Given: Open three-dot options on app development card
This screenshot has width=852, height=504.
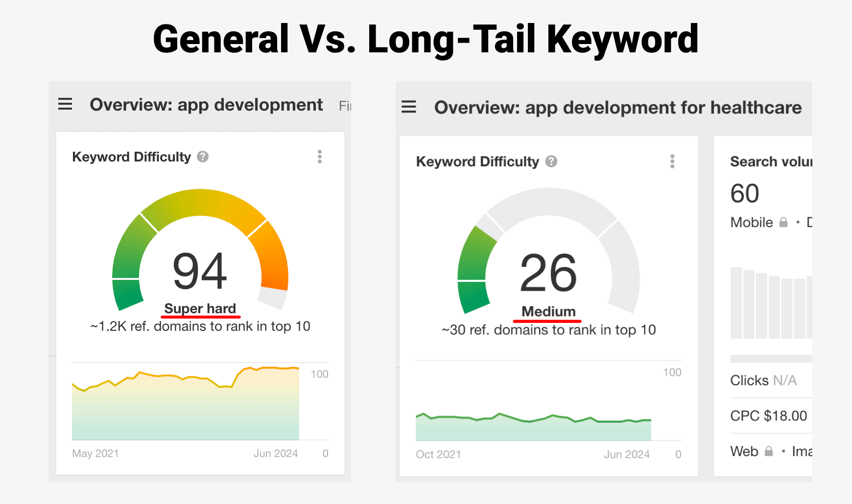Looking at the screenshot, I should [x=320, y=157].
